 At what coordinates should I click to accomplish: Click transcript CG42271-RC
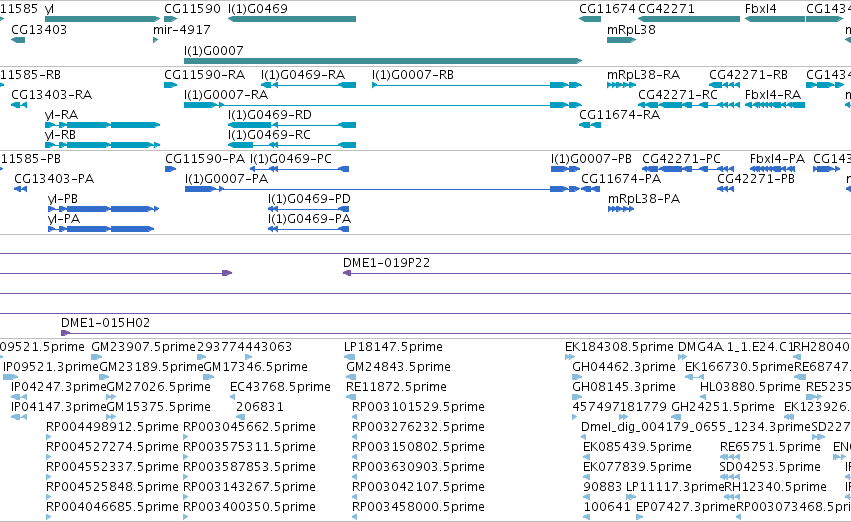click(678, 95)
